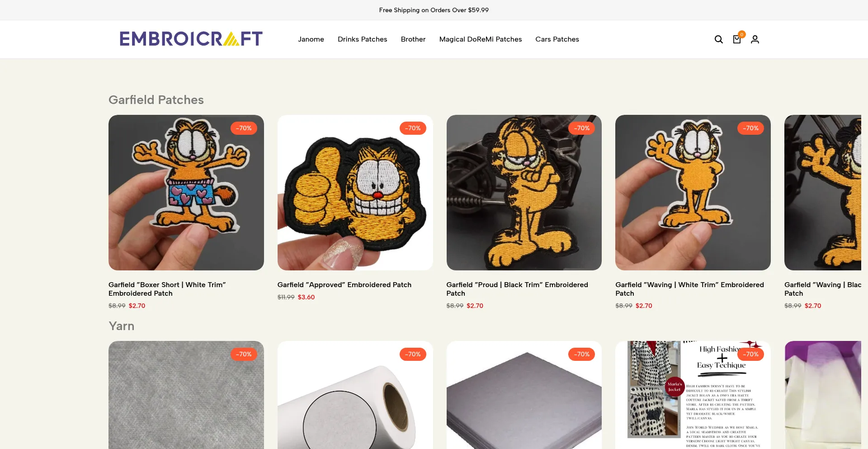Open the Drinks Patches menu item
This screenshot has height=449, width=868.
(x=363, y=39)
